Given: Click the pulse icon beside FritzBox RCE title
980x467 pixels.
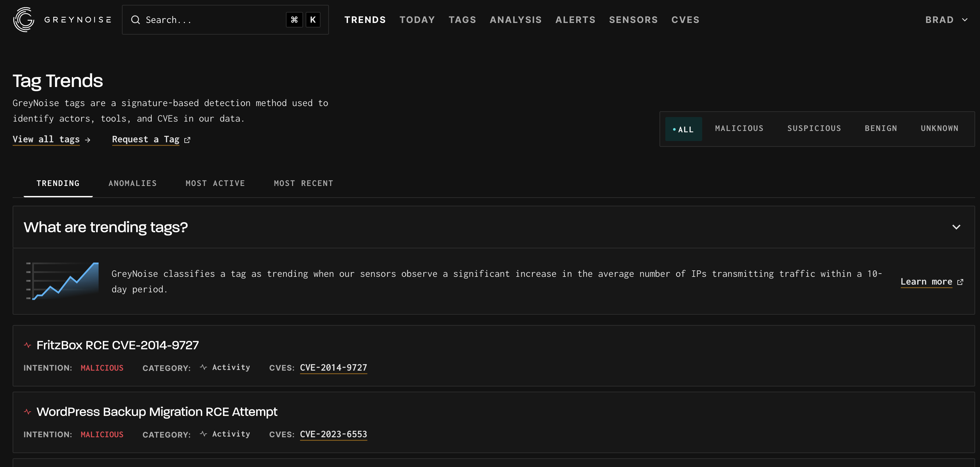Looking at the screenshot, I should click(x=27, y=345).
